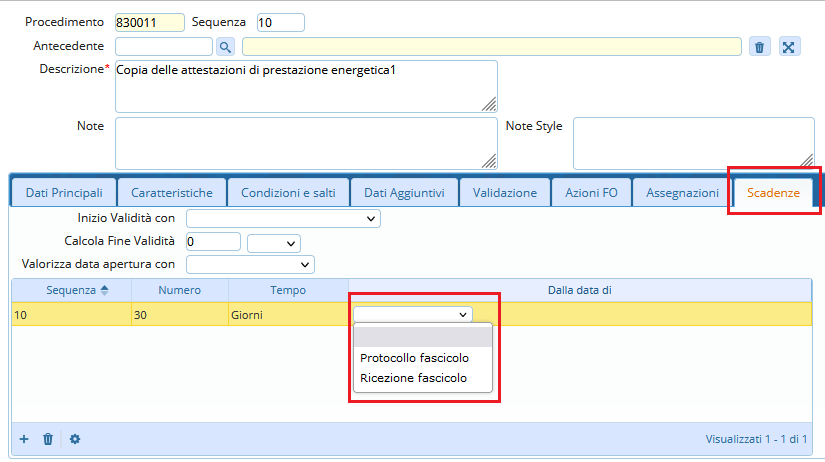Open the Inizio Validità con dropdown
The width and height of the screenshot is (825, 462).
tap(283, 218)
